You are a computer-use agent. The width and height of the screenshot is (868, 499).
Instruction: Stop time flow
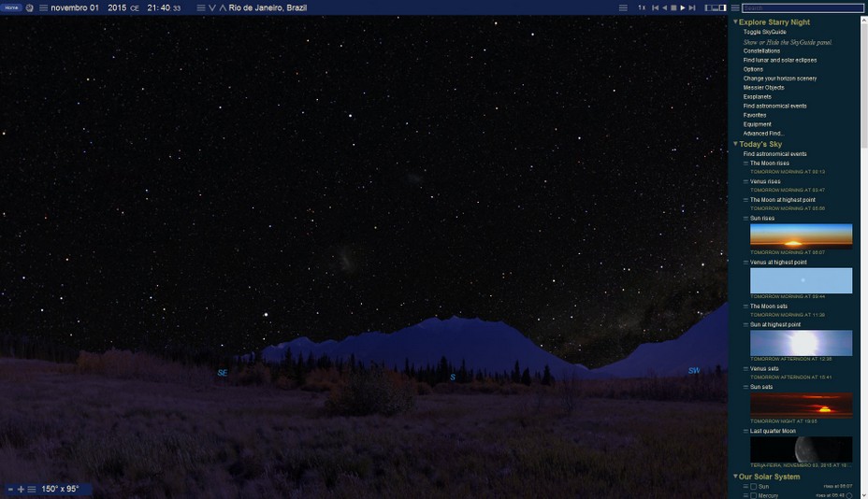point(673,7)
